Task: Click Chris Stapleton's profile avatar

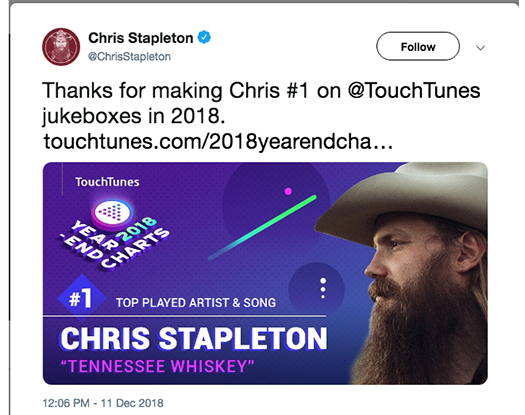Action: (61, 47)
